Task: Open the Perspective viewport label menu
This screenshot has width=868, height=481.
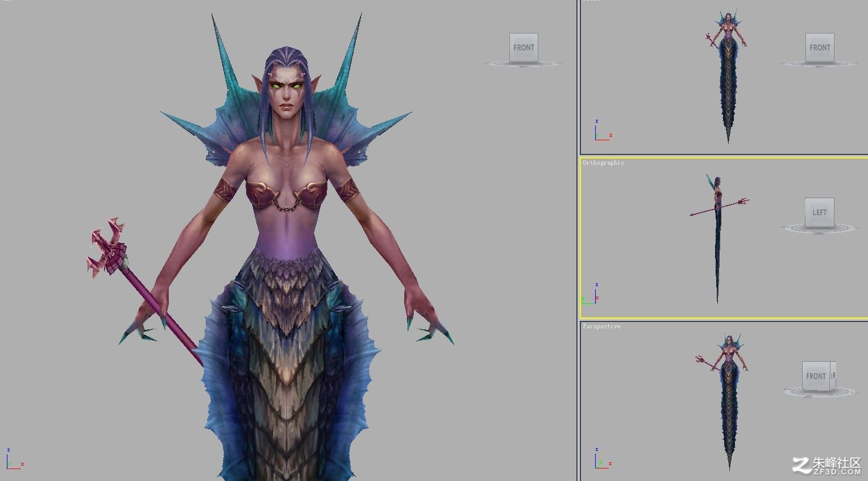Action: tap(601, 327)
